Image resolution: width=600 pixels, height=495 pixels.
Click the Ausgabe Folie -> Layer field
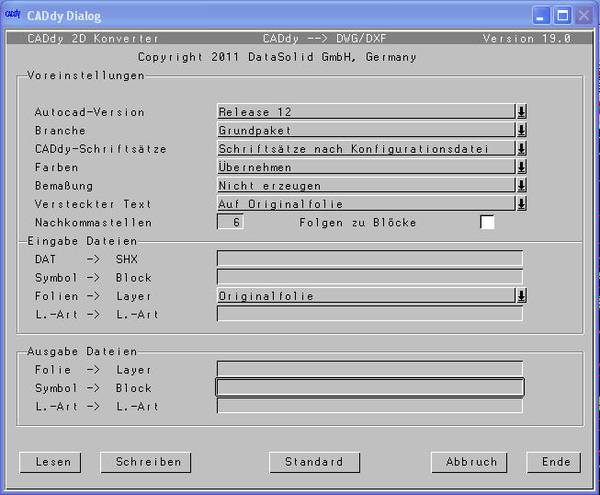point(369,369)
